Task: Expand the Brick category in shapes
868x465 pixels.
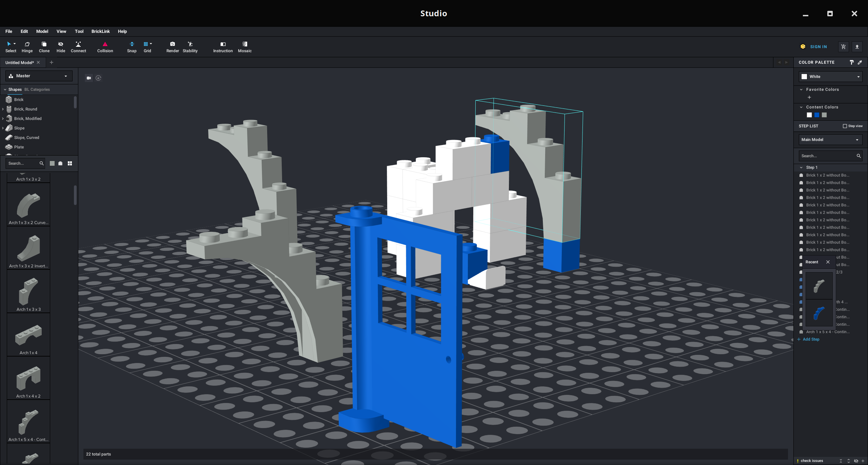Action: [x=19, y=99]
